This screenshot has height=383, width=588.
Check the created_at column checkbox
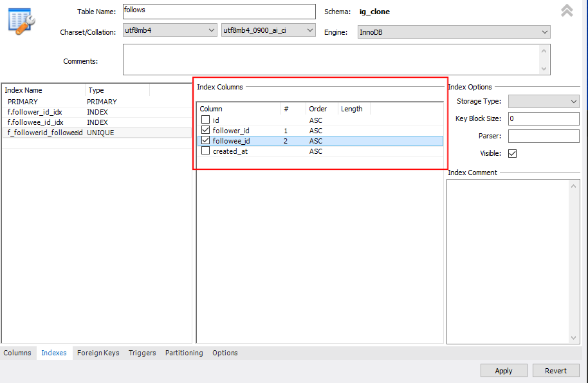[205, 151]
